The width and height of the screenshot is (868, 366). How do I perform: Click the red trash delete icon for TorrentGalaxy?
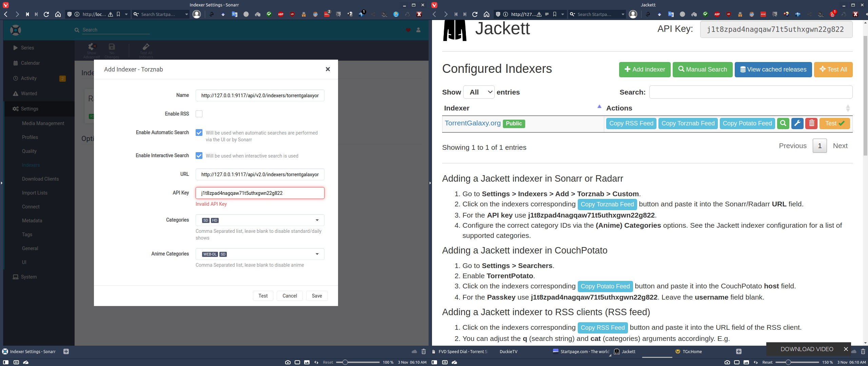[x=812, y=123]
